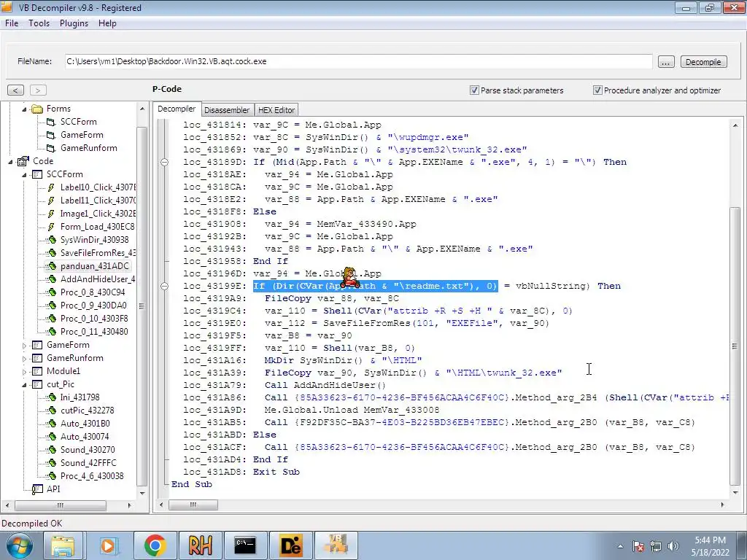Screen dimensions: 747x560
Task: Open the Help menu
Action: click(x=107, y=23)
